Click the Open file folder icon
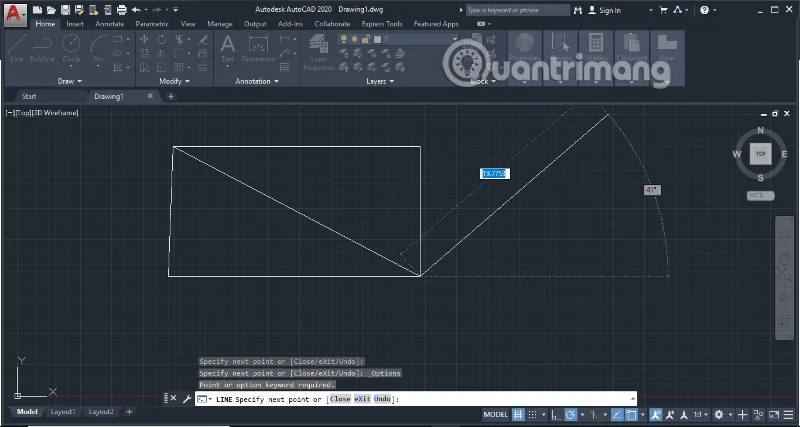 (51, 10)
